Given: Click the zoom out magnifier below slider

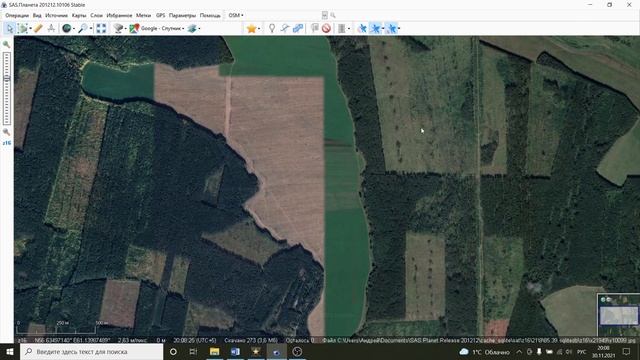Looking at the screenshot, I should pos(7,132).
